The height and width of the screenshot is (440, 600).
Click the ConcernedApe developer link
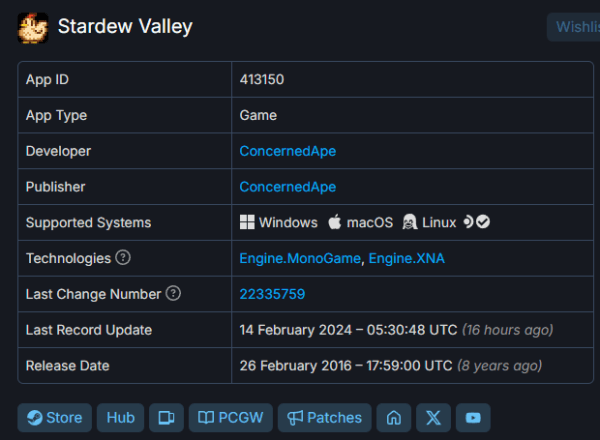[287, 151]
